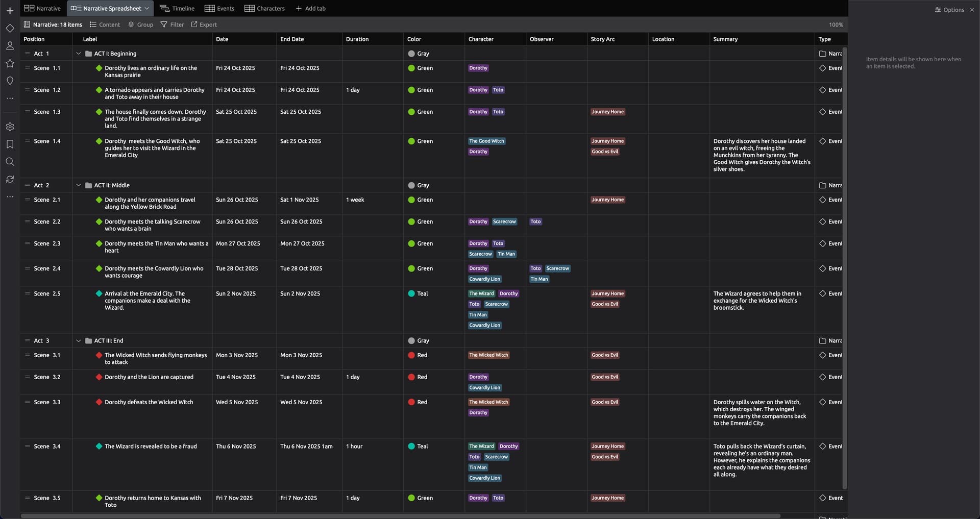
Task: Open the person icon panel in the sidebar
Action: pos(10,46)
